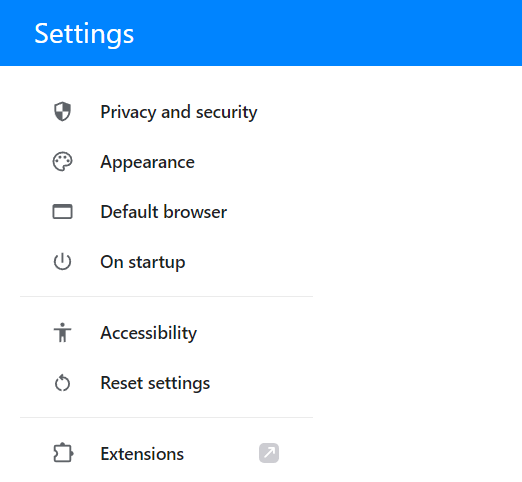Click the divider line above Extensions
Screen dimensions: 522x482
(x=166, y=417)
